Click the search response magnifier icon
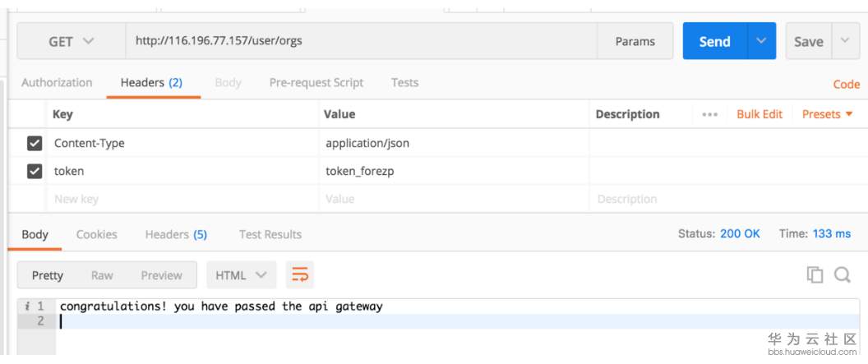This screenshot has height=364, width=868. point(842,275)
